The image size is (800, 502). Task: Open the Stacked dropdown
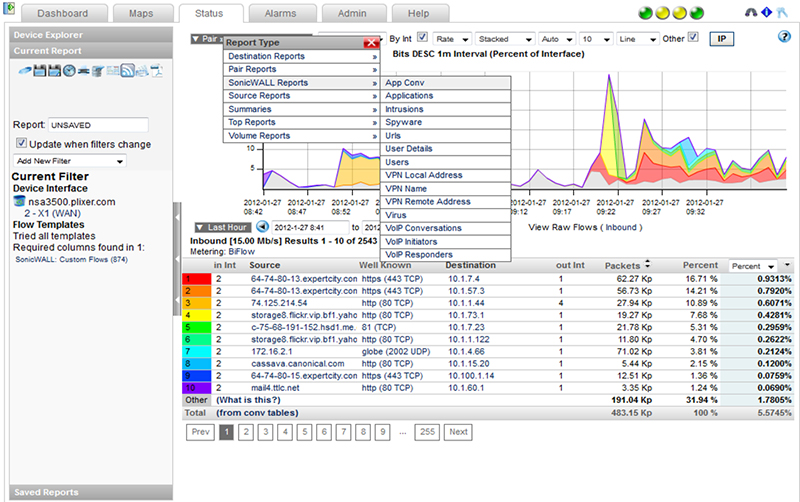tap(505, 39)
